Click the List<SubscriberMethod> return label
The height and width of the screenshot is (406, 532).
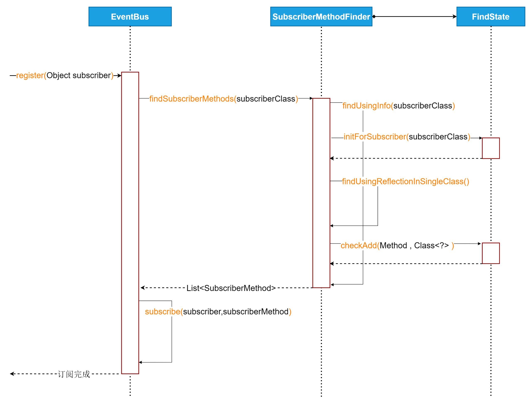click(231, 288)
